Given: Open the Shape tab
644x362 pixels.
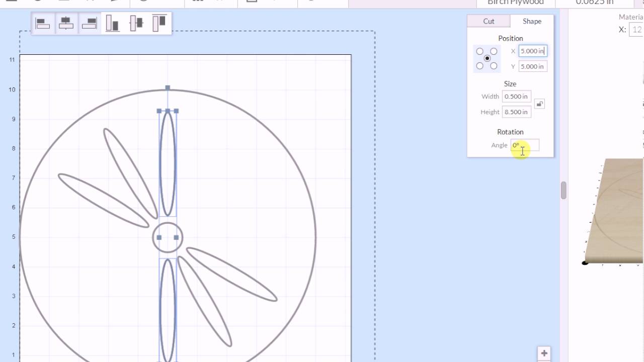Looking at the screenshot, I should pyautogui.click(x=532, y=21).
